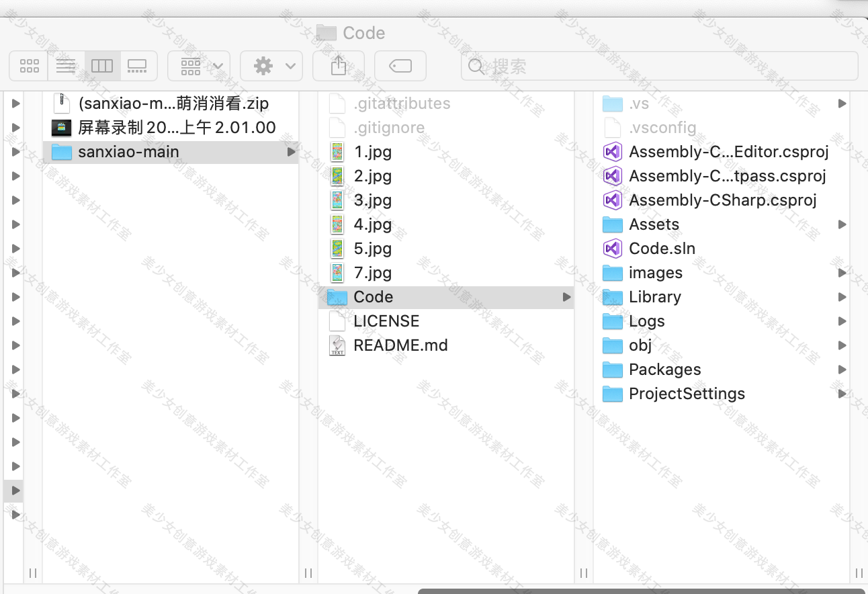Select the 5.jpg image file
The image size is (868, 594).
click(446, 249)
